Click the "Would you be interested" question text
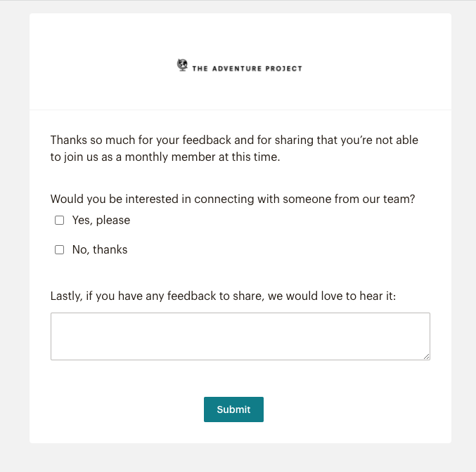 point(233,199)
